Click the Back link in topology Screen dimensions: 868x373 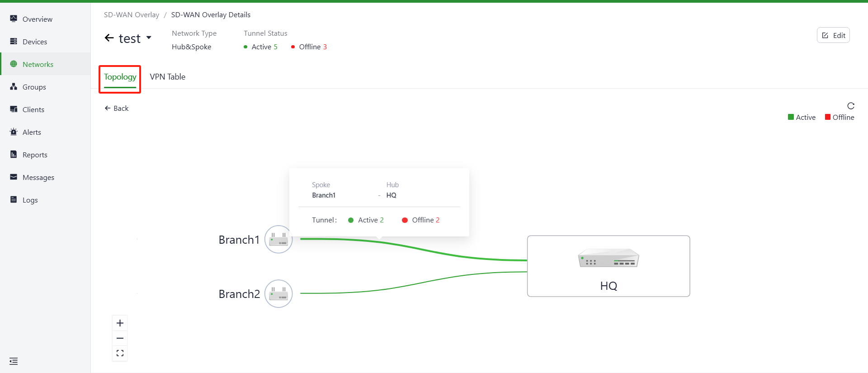coord(117,109)
